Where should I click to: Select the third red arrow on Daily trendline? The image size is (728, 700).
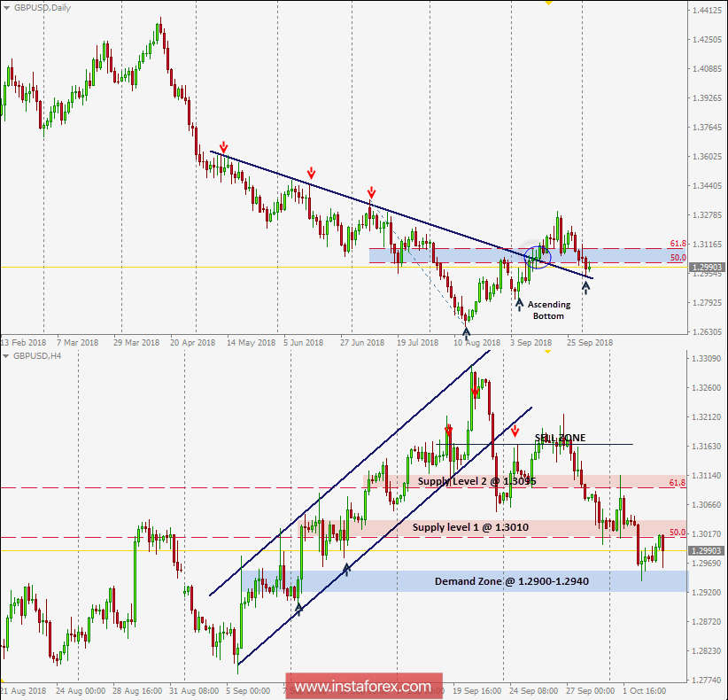371,193
